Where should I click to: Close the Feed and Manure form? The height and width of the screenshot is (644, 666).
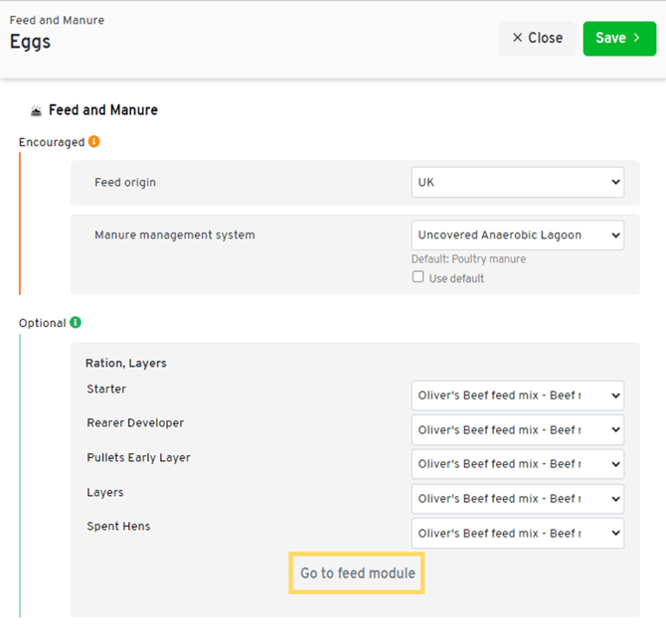point(537,39)
